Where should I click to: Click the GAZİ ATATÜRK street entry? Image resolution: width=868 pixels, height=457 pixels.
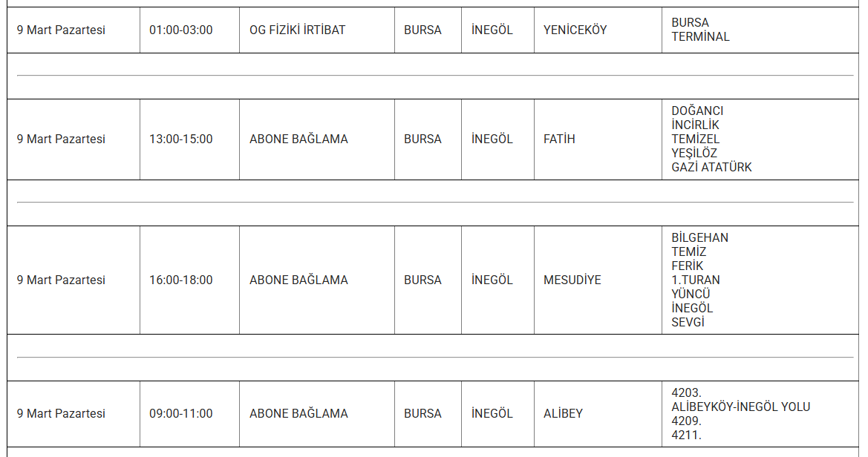(711, 168)
